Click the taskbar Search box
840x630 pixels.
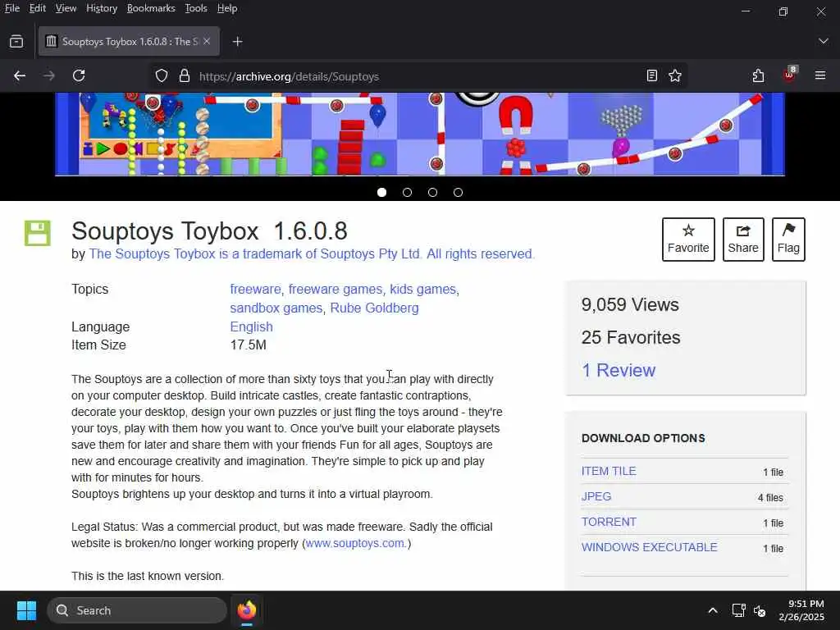(x=137, y=610)
